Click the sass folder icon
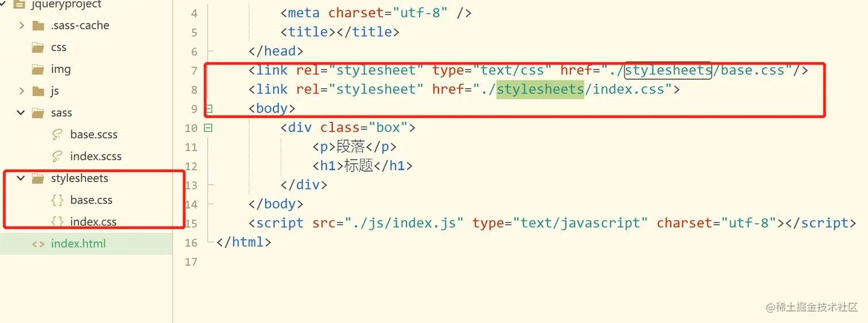Image resolution: width=868 pixels, height=323 pixels. tap(38, 112)
